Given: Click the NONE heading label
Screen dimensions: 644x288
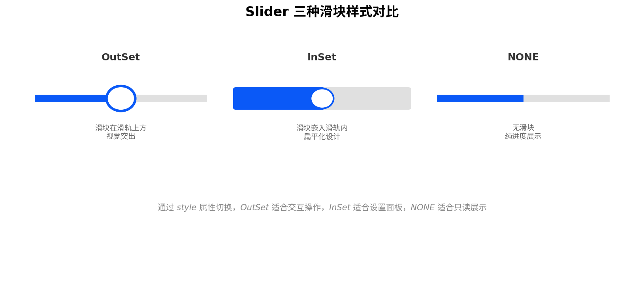Looking at the screenshot, I should pos(523,57).
